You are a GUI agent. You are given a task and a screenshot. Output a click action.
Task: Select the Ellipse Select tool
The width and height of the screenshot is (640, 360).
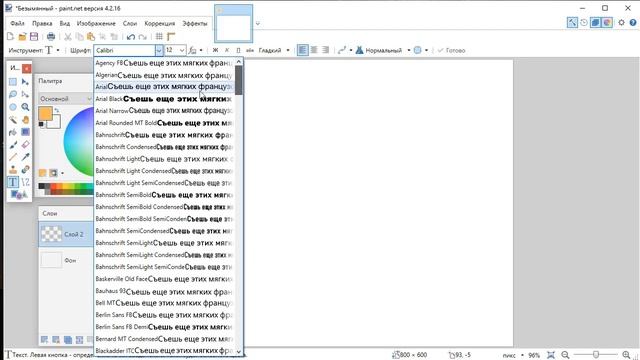click(13, 107)
